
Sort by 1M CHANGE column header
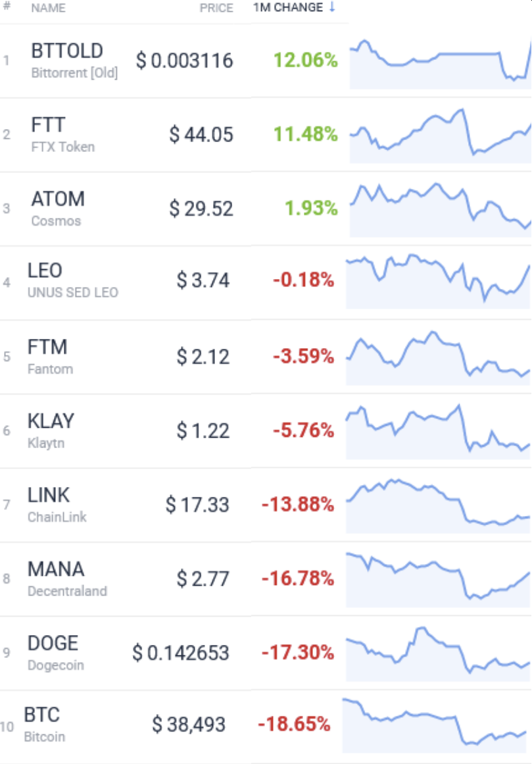point(287,7)
